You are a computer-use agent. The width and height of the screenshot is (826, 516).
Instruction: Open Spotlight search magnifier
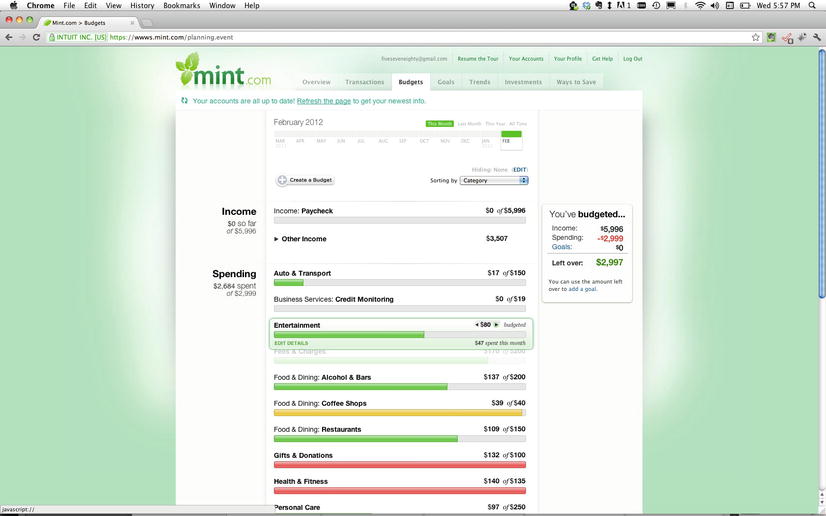coord(813,5)
